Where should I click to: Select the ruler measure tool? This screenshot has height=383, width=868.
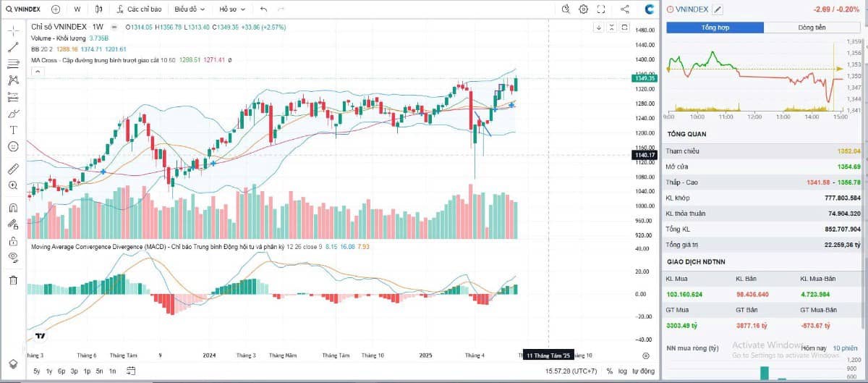[x=13, y=169]
